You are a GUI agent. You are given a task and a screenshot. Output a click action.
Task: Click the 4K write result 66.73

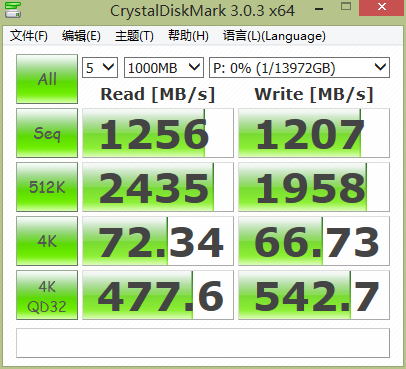click(314, 241)
